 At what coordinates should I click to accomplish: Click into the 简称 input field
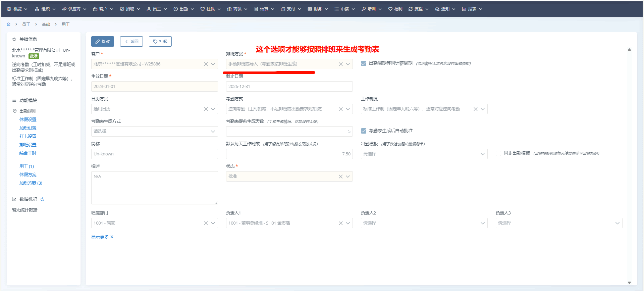point(154,154)
